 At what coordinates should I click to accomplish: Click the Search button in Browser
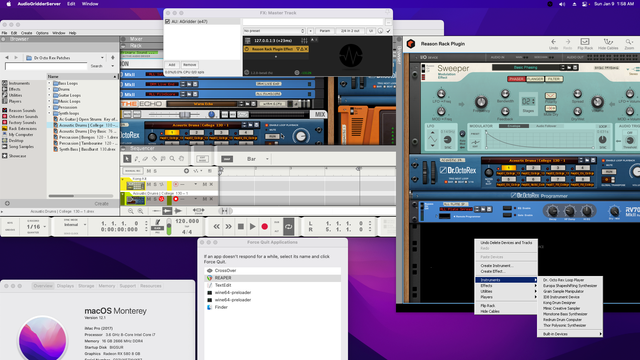[x=97, y=66]
